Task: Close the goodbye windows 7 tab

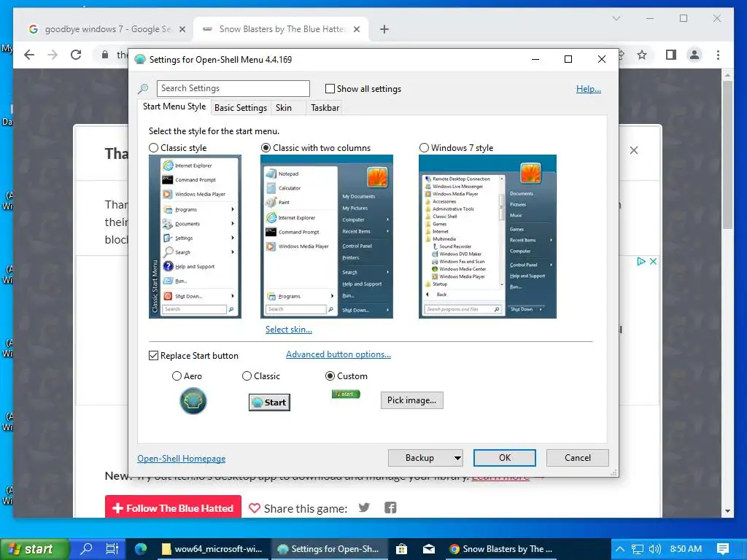Action: 182,29
